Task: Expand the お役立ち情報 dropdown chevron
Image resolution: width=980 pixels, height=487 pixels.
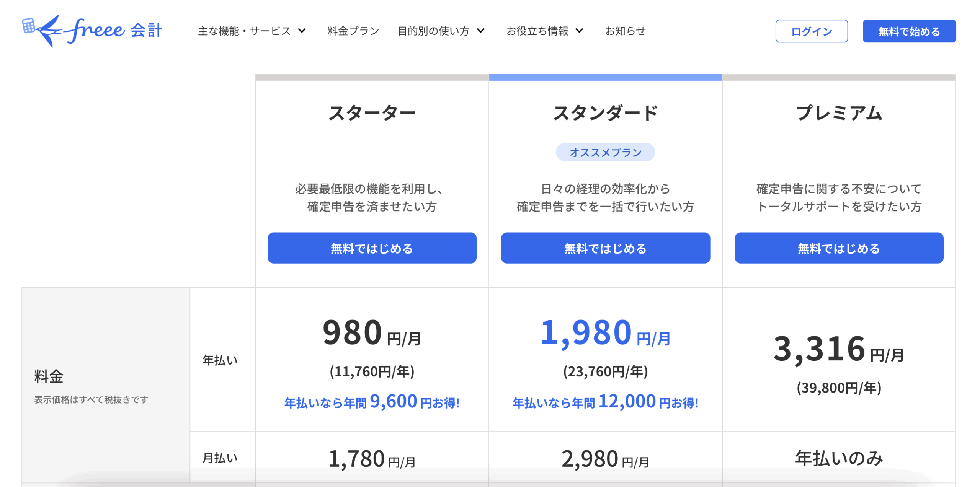Action: (579, 31)
